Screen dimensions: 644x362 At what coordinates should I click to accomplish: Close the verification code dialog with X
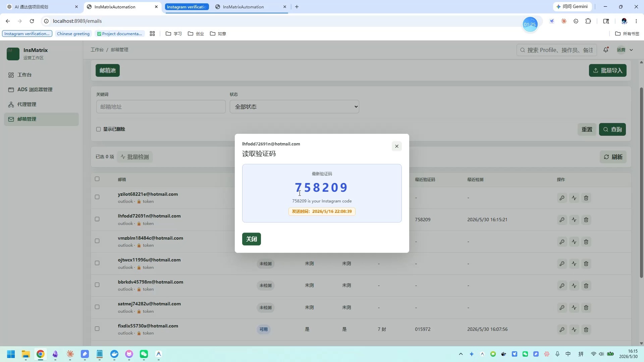tap(396, 146)
